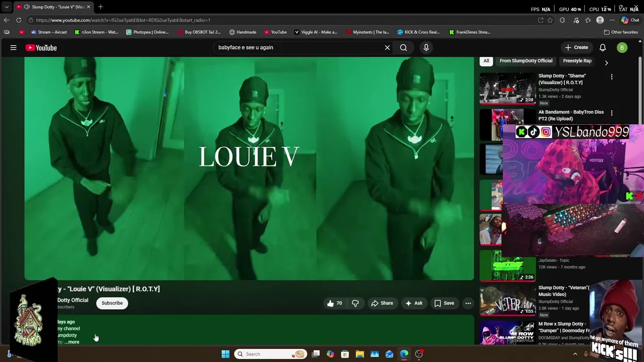Viewport: 644px width, 362px height.
Task: Click the search magnifier button
Action: (404, 48)
